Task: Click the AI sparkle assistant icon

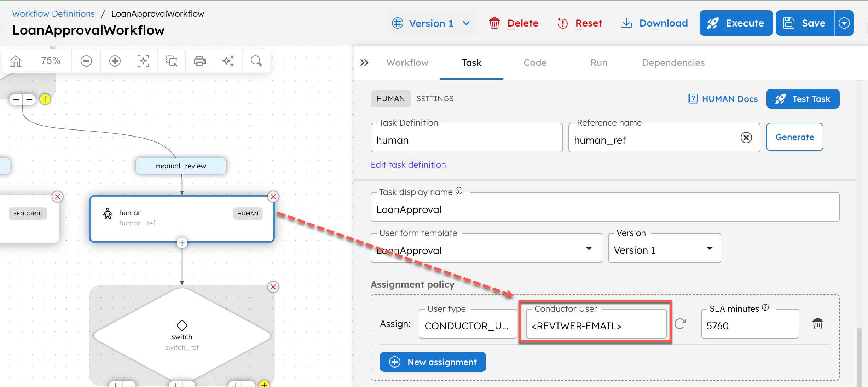Action: pyautogui.click(x=228, y=61)
